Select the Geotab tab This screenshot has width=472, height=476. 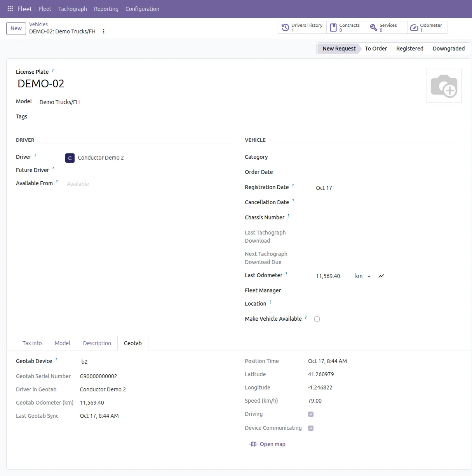(x=133, y=343)
